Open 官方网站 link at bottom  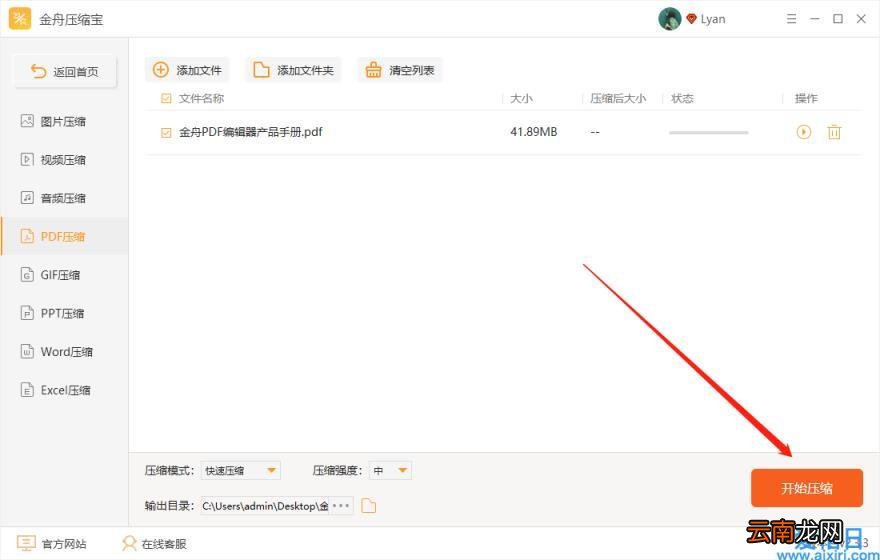[52, 544]
